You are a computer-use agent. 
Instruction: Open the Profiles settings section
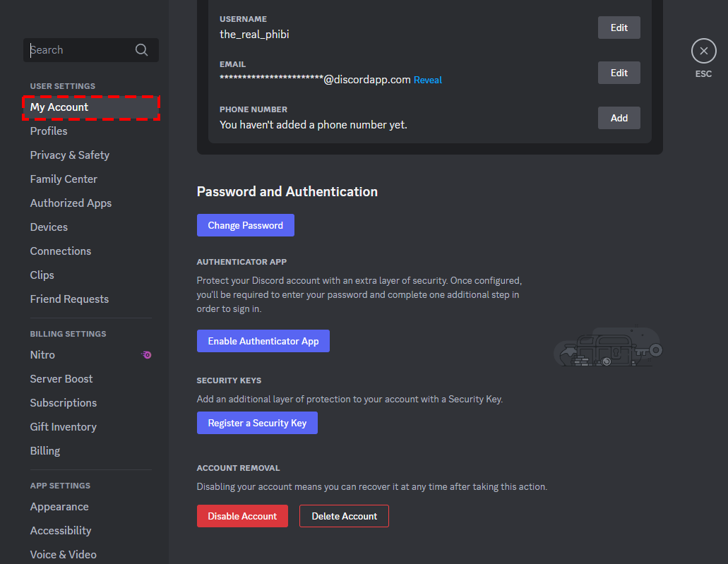pyautogui.click(x=49, y=131)
